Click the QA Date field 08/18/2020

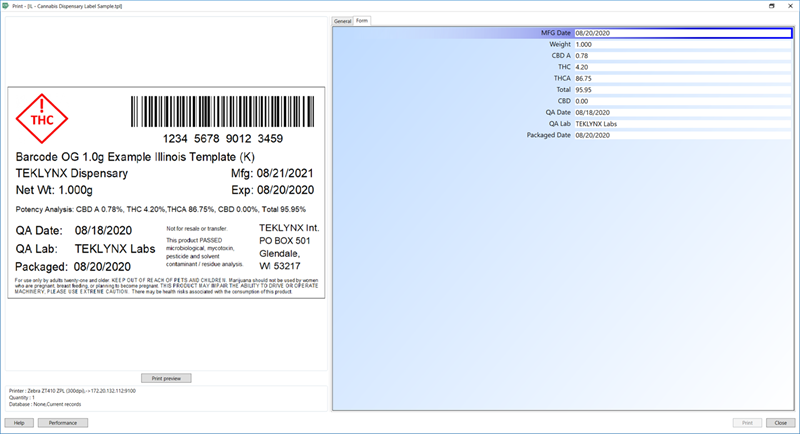[683, 113]
